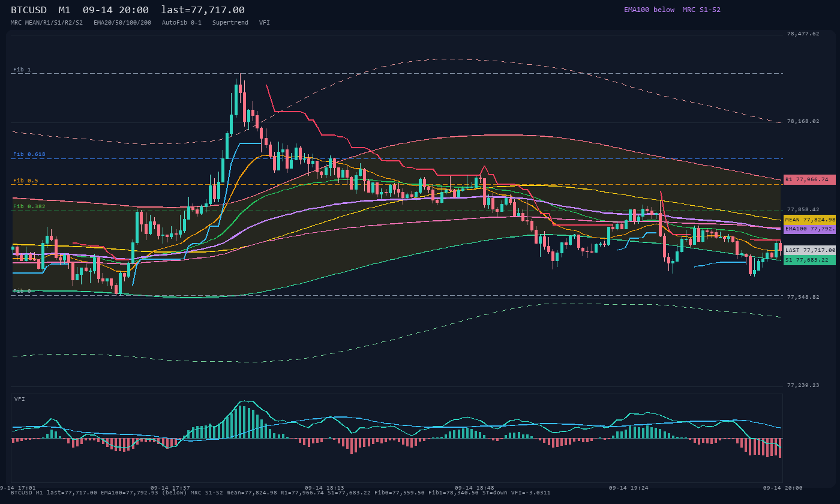Click the 'Fib 0.5' level label
Screen dimensions: 840x504
(26, 181)
